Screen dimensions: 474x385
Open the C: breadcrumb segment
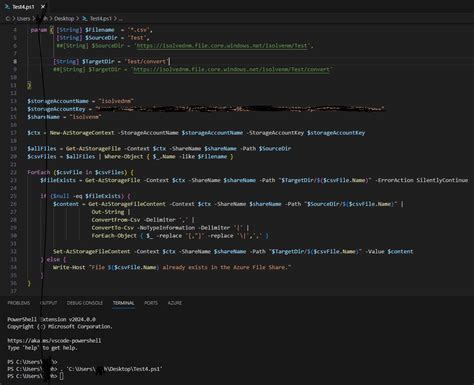(8, 19)
